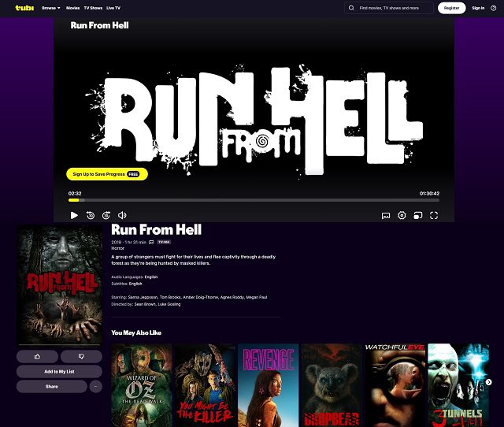Viewport: 504px width, 427px height.
Task: Mute the volume speaker icon
Action: coord(122,215)
